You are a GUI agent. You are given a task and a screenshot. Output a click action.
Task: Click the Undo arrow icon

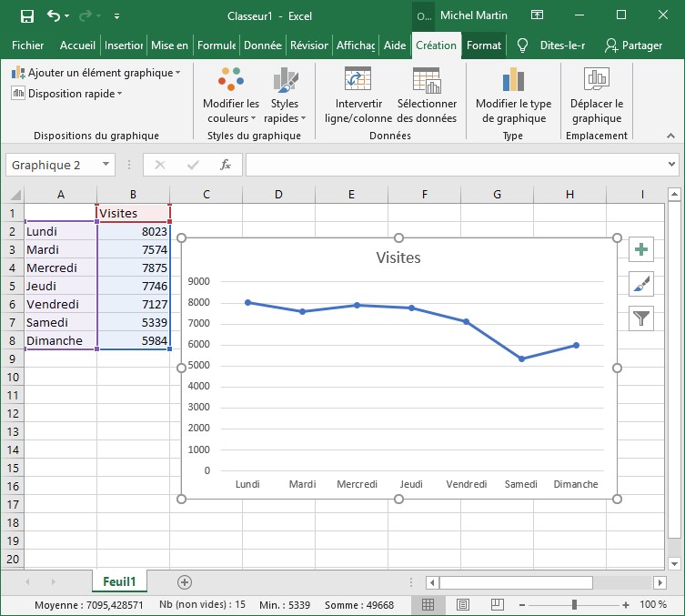54,15
